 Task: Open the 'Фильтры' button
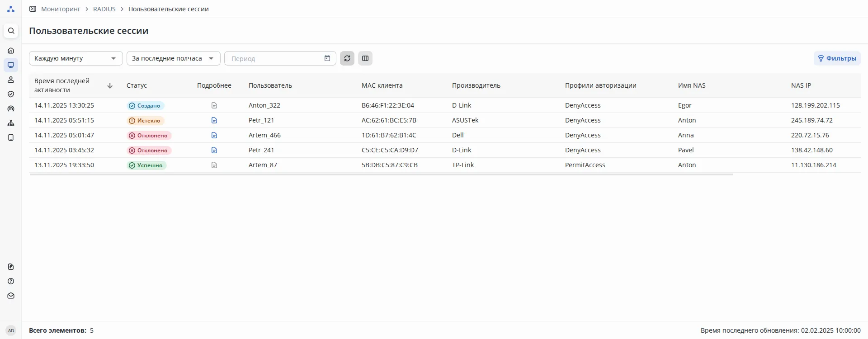click(x=837, y=58)
